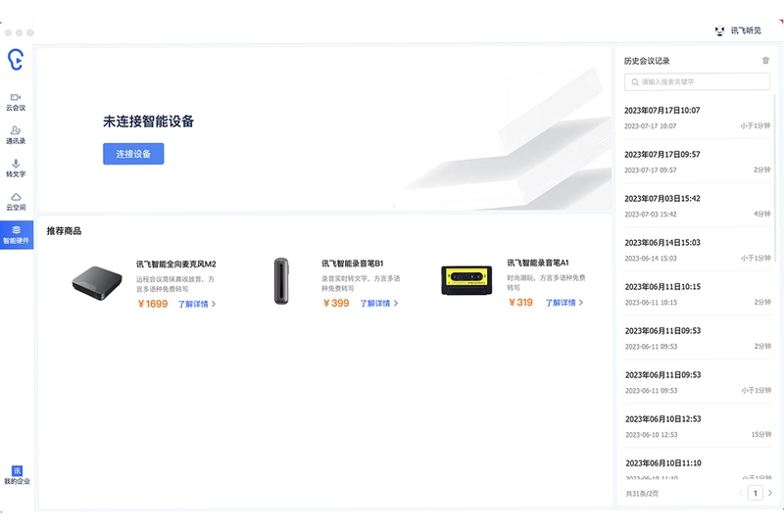
Task: Open the 2023年07月03日15:42 meeting record
Action: 697,206
